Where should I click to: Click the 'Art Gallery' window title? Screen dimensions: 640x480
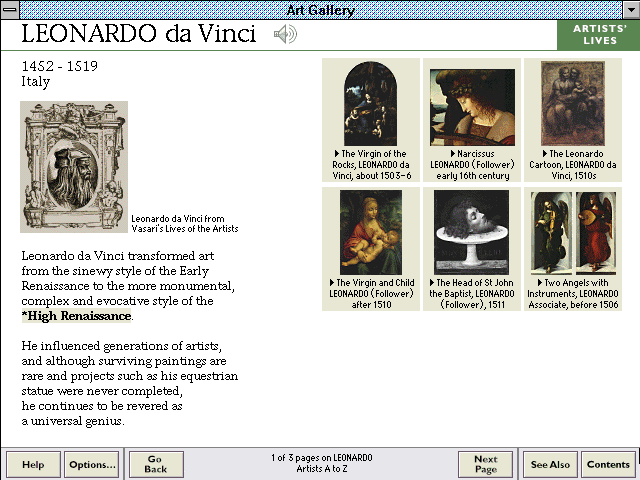[x=320, y=10]
